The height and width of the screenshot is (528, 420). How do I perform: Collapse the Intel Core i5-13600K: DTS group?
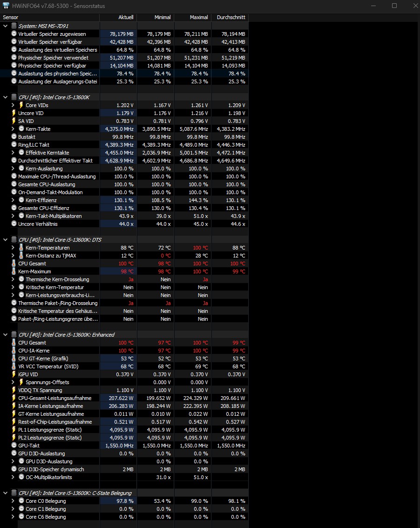[x=5, y=240]
